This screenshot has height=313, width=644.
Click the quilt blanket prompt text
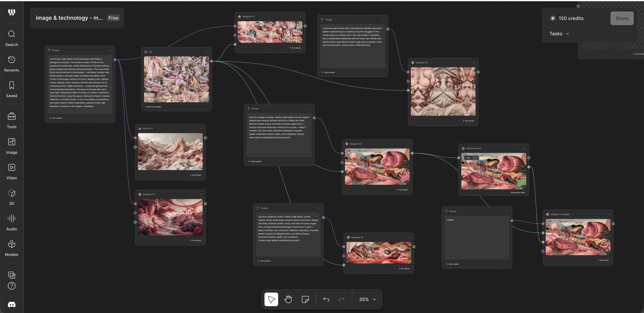tap(352, 36)
